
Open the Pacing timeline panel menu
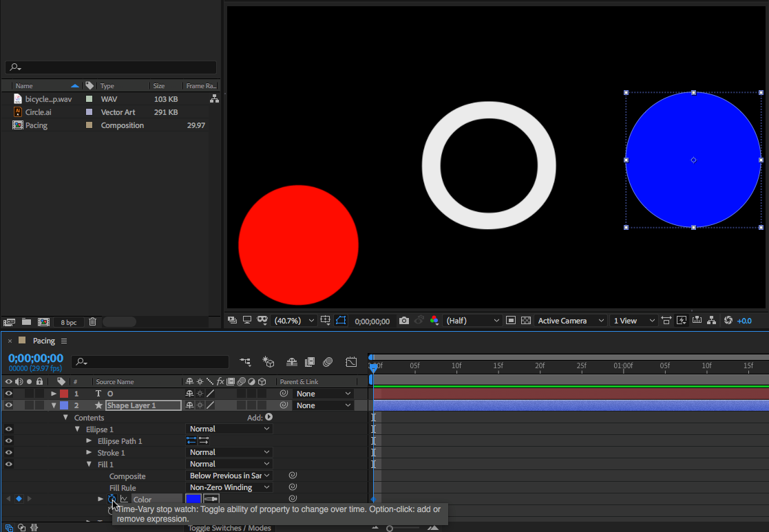coord(64,341)
